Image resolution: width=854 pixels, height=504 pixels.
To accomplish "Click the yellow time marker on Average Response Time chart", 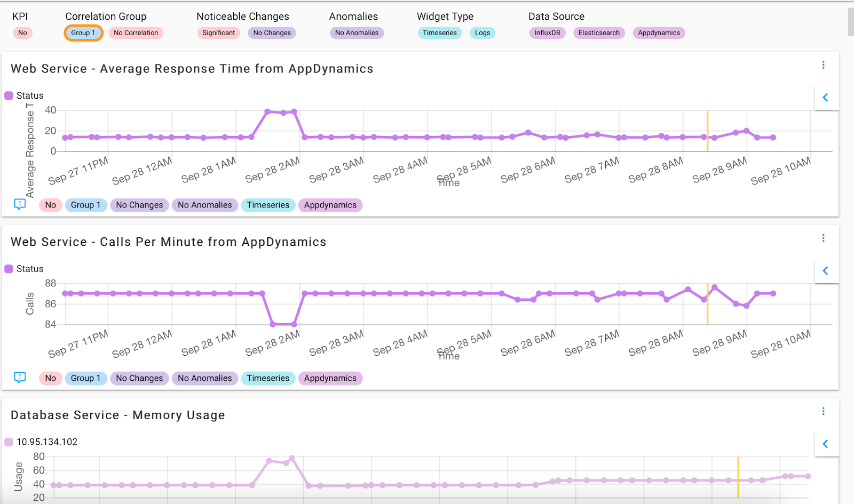I will (x=707, y=131).
